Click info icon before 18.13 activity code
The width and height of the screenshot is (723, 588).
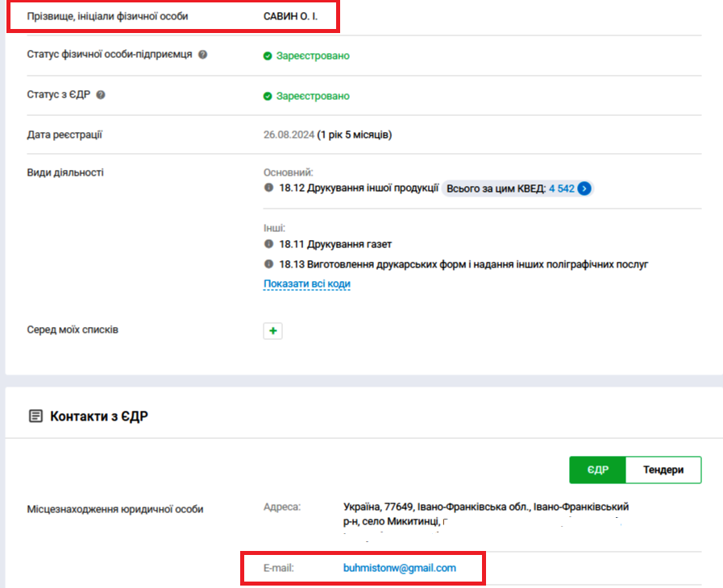(269, 263)
